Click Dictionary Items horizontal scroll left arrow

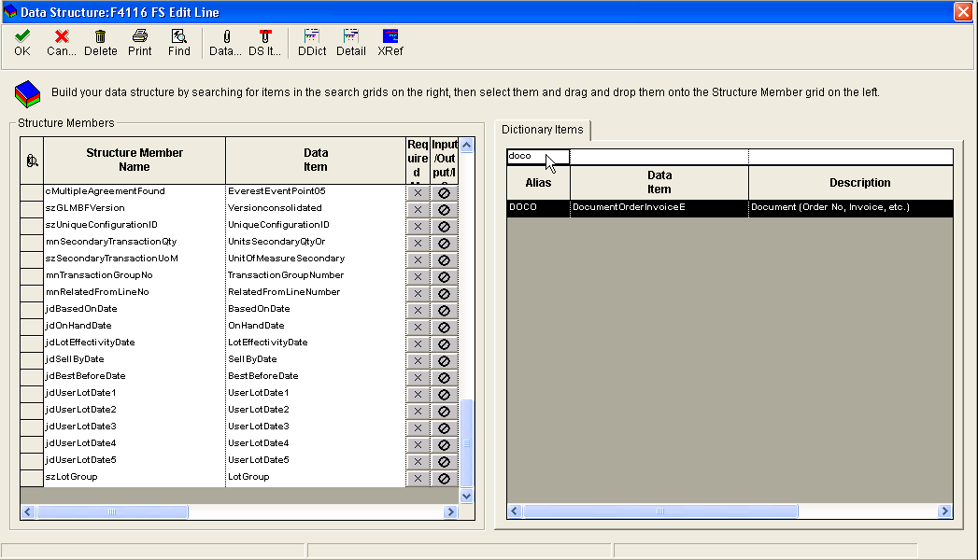515,511
